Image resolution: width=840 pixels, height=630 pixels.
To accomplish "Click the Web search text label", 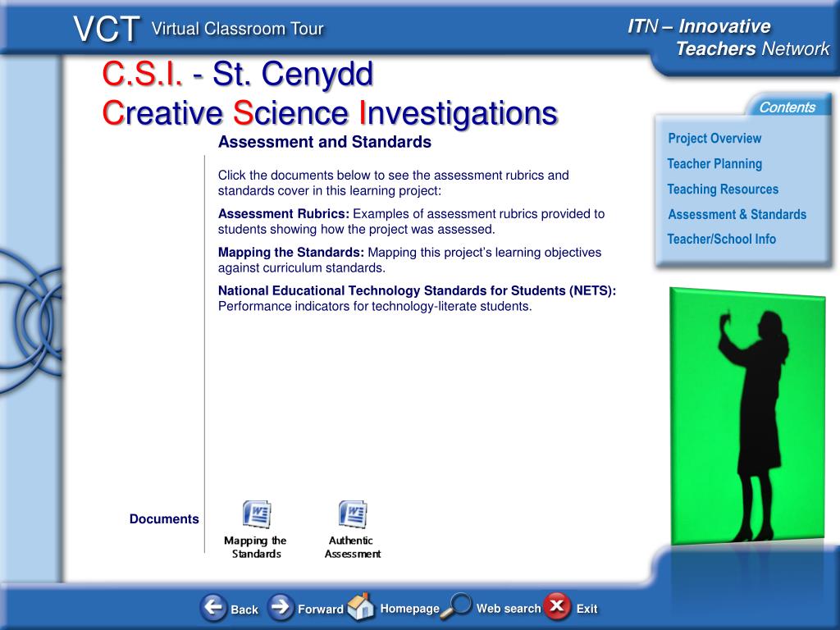I will click(509, 609).
